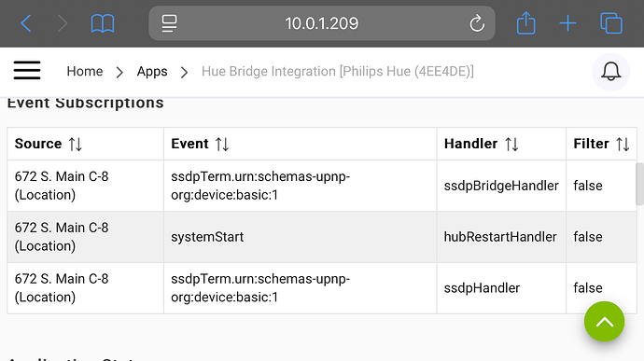Open notifications with the bell icon
This screenshot has height=361, width=644.
610,72
